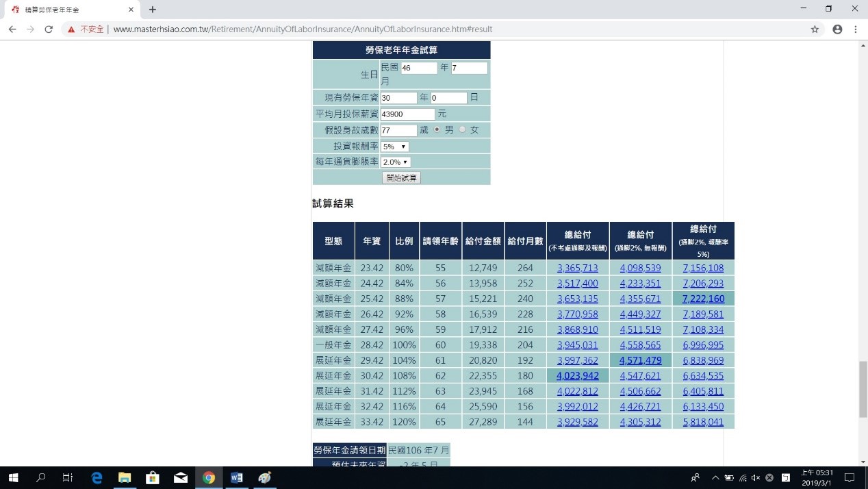Open the 每年通貨膨脹率 2.0% dropdown
The height and width of the screenshot is (489, 868).
click(396, 162)
